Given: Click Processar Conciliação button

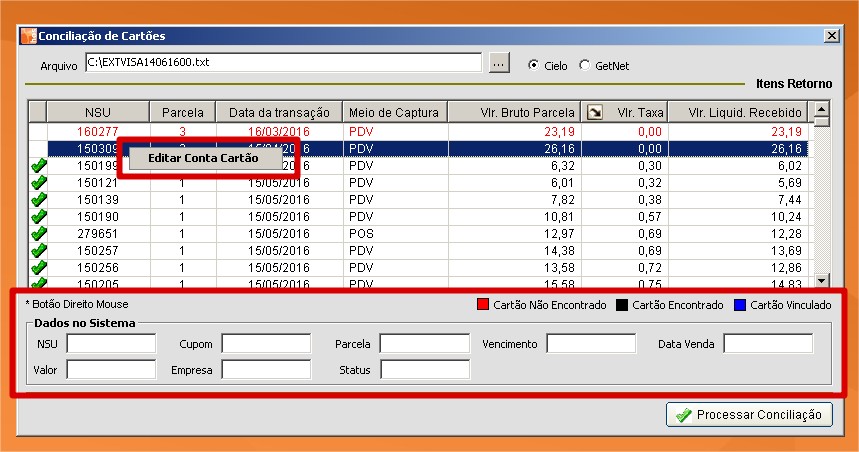Looking at the screenshot, I should [749, 414].
